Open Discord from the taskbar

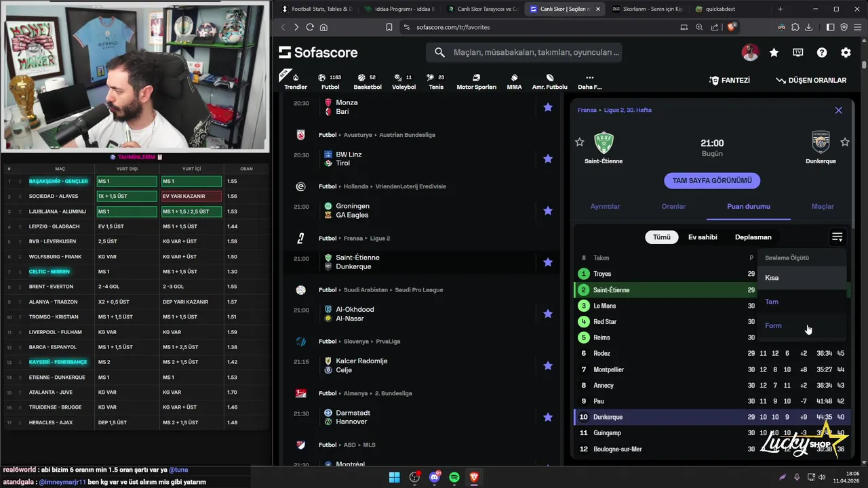pos(435,477)
